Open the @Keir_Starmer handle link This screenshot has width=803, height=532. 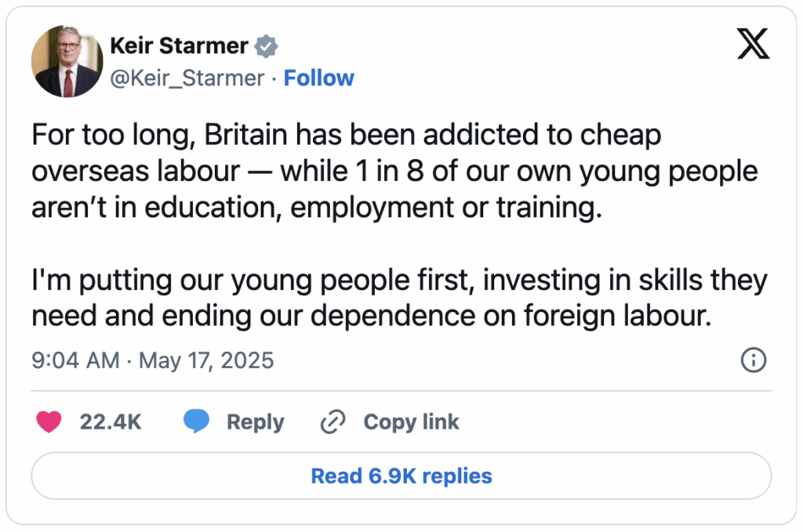[187, 78]
